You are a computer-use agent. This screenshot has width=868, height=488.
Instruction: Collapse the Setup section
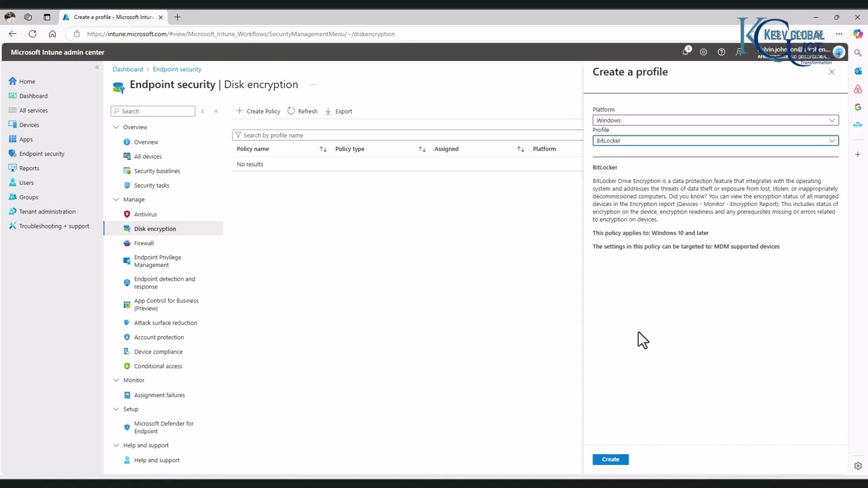point(116,409)
